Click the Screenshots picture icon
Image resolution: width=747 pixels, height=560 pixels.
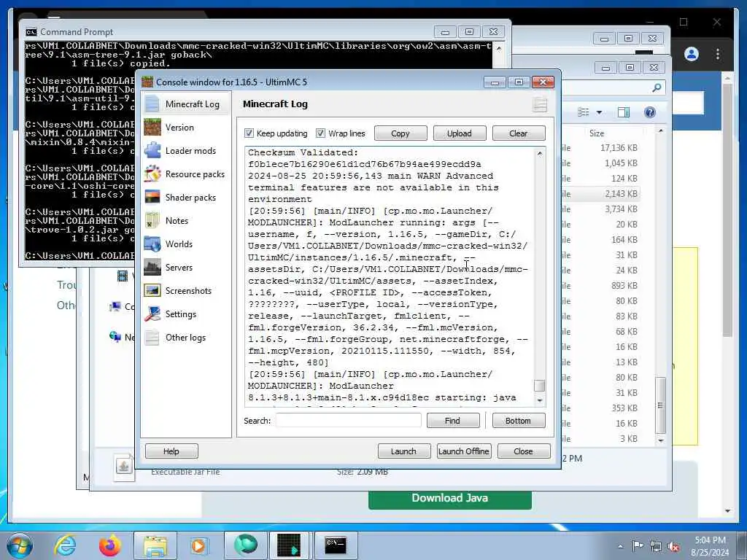click(x=152, y=290)
